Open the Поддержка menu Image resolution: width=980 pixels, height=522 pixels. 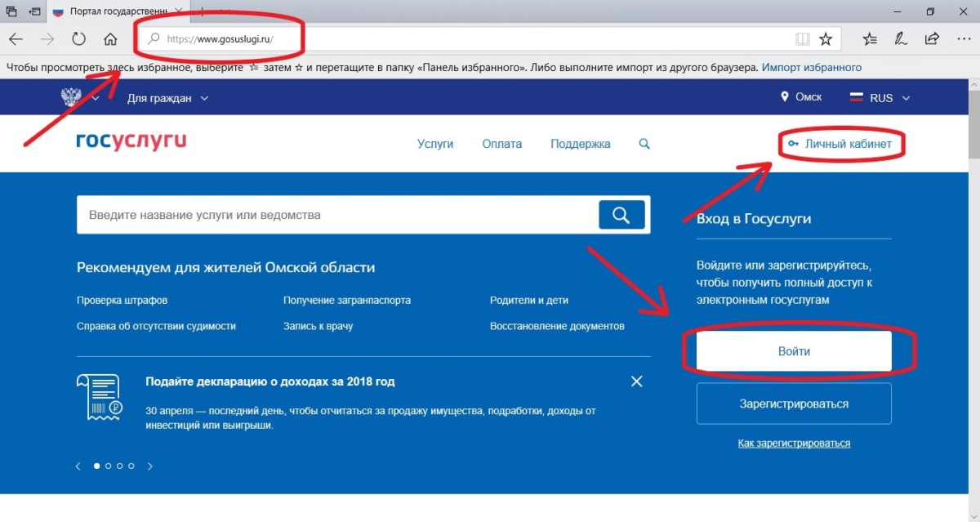point(581,144)
